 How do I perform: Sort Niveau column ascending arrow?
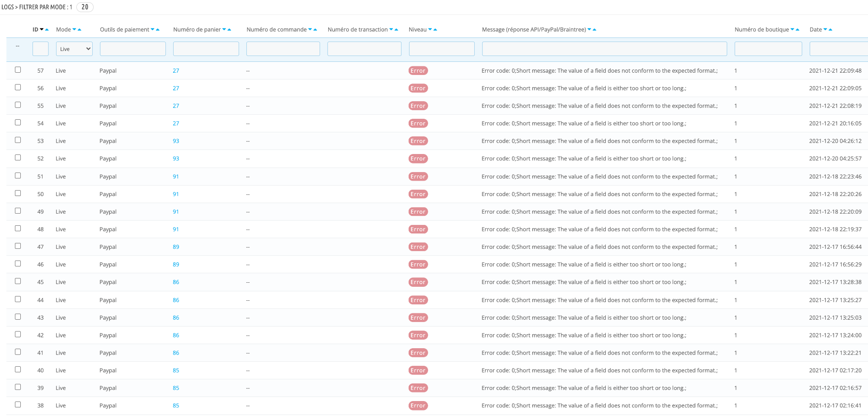[x=435, y=29]
